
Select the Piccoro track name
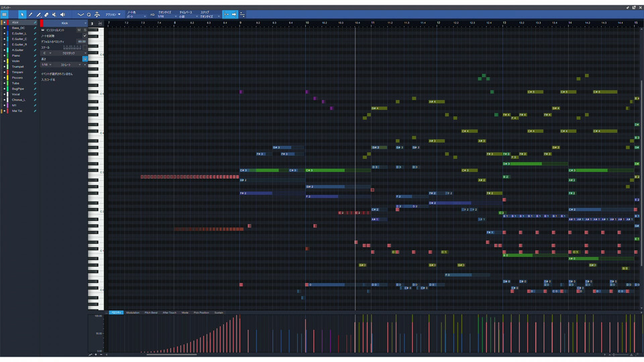[17, 78]
